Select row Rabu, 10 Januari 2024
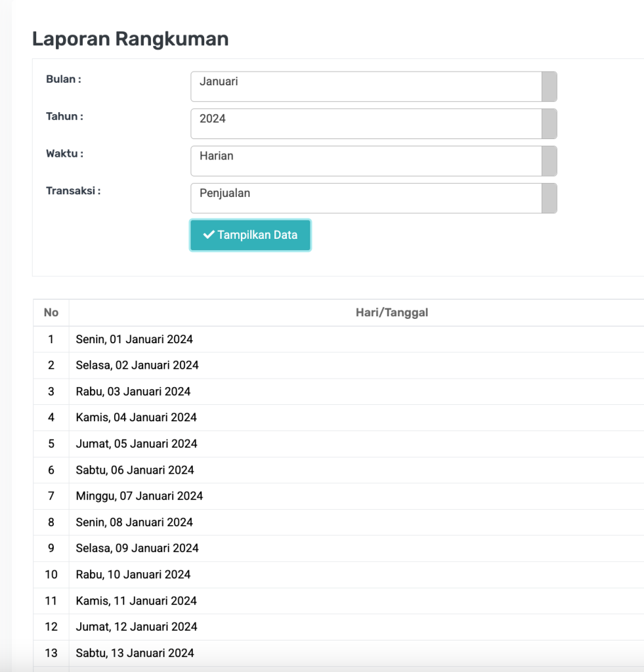Screen dimensions: 644x672 pos(133,574)
